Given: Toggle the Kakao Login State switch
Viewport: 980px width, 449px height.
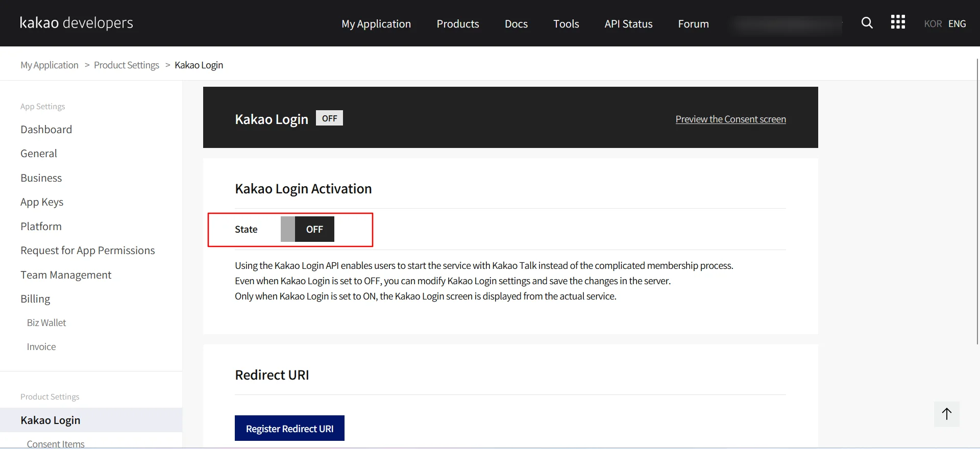Looking at the screenshot, I should (x=307, y=229).
